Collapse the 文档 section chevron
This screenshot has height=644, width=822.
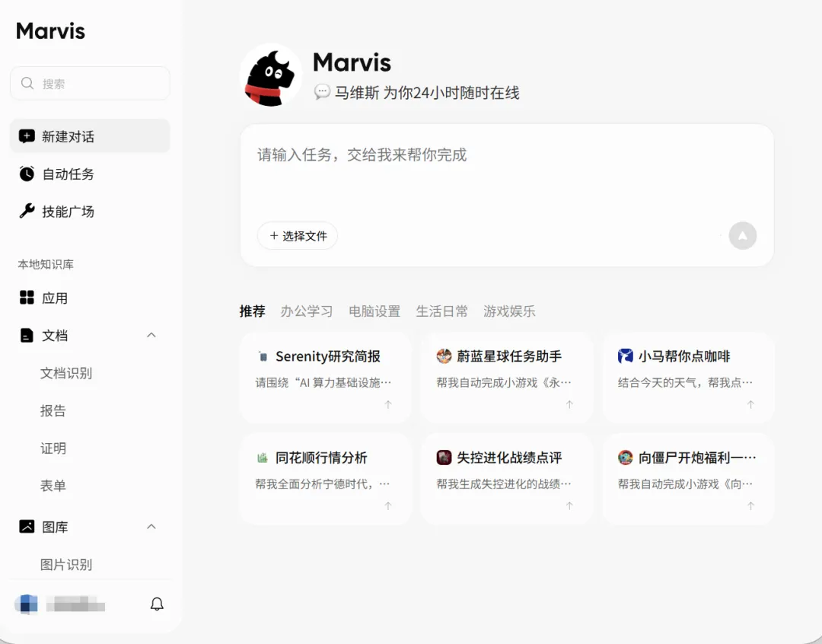tap(151, 335)
